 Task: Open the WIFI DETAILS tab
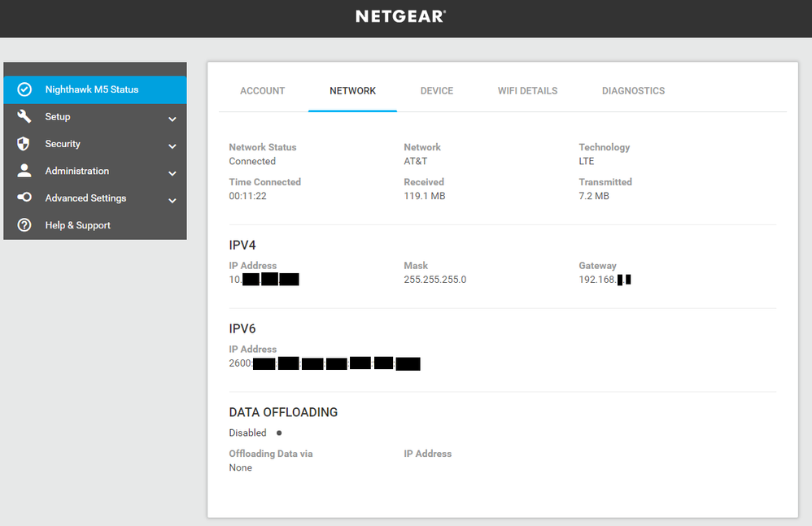528,91
